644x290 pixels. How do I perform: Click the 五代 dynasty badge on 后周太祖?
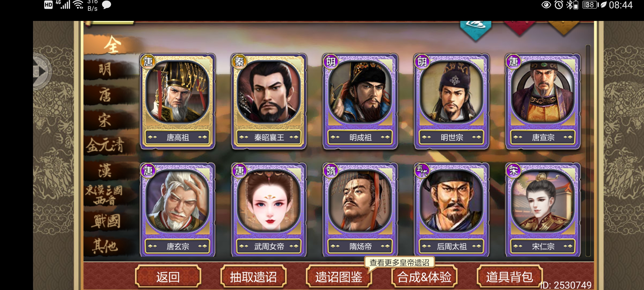pos(422,170)
